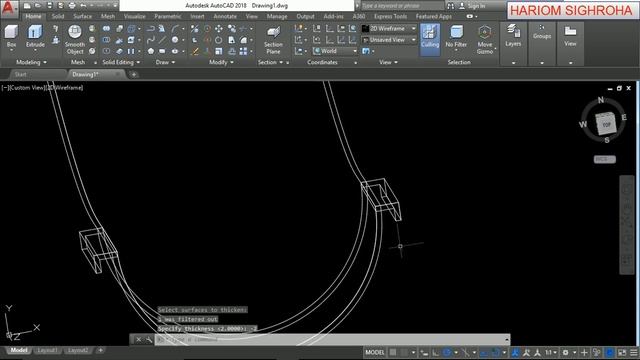Click the command line customize wrench icon
This screenshot has width=640, height=360.
(x=149, y=340)
